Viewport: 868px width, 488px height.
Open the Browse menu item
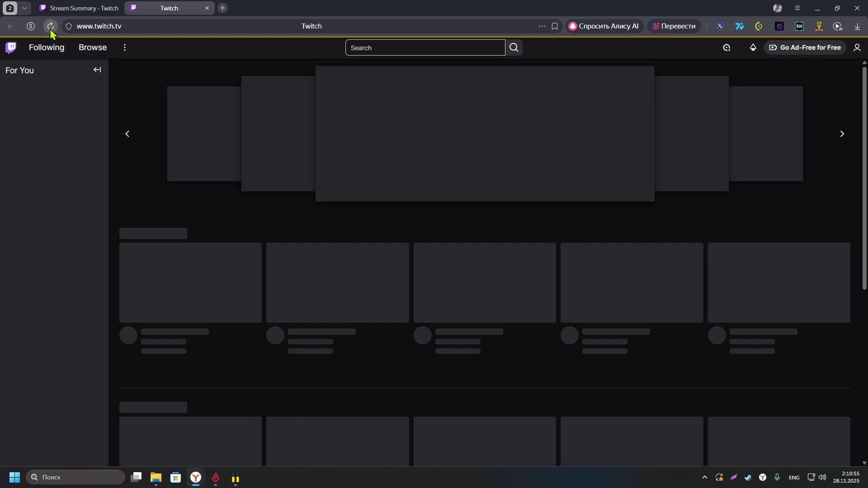[x=93, y=47]
